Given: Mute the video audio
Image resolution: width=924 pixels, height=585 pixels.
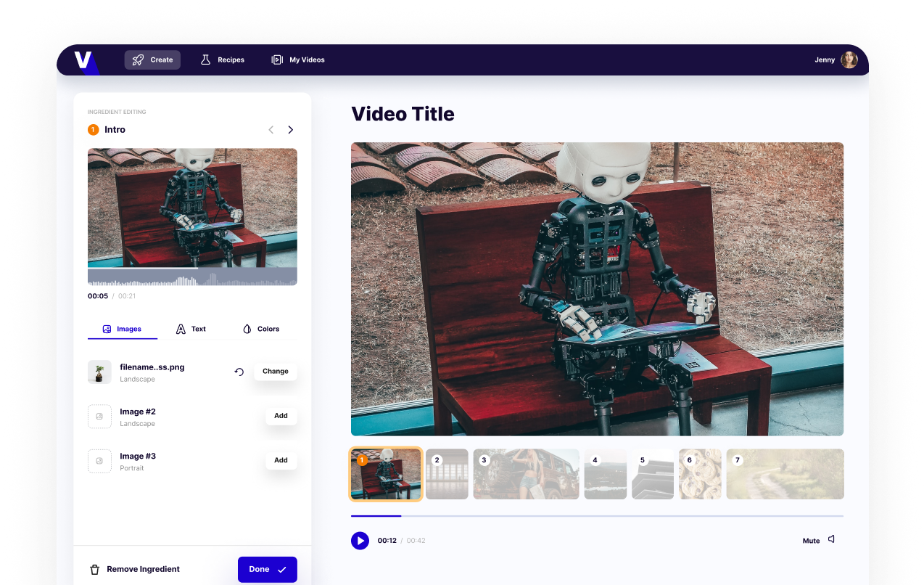Looking at the screenshot, I should point(819,540).
